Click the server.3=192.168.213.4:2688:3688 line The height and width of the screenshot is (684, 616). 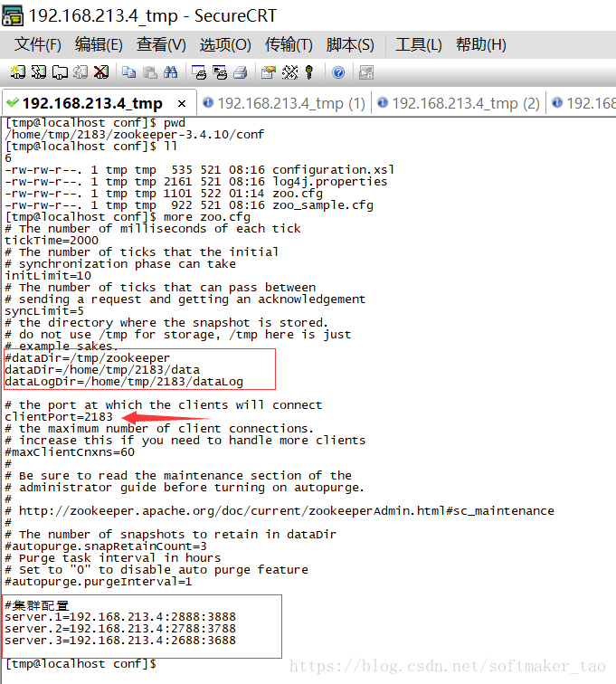[120, 641]
